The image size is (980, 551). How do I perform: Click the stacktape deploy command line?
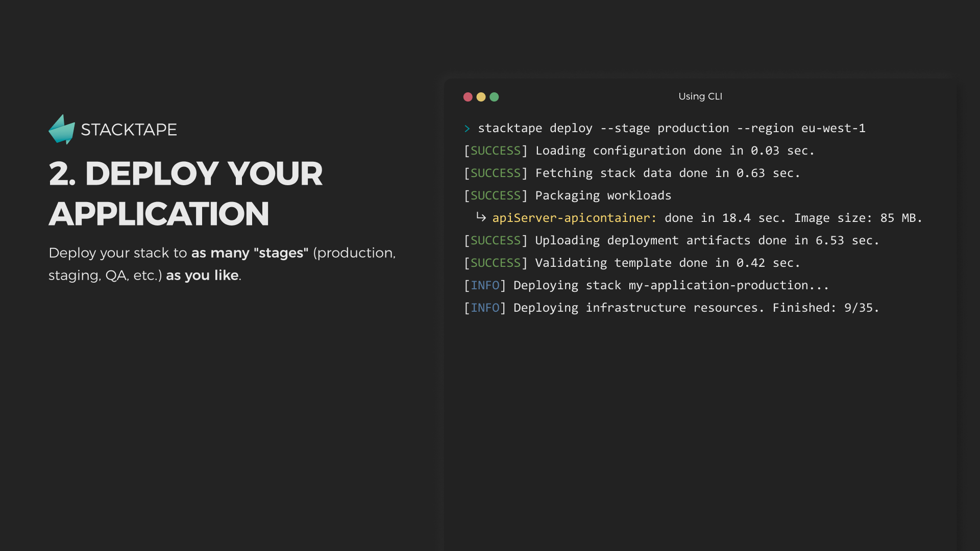pos(671,129)
